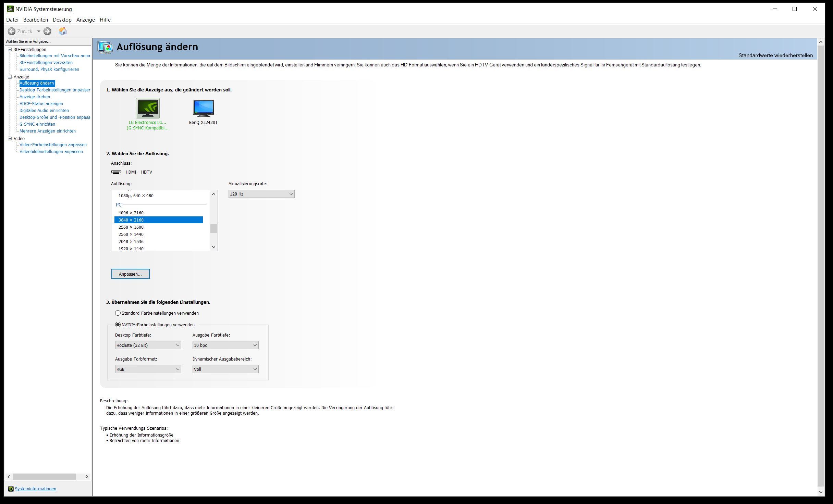This screenshot has height=504, width=833.
Task: Open the Ausgabe-Farbformat RGB dropdown
Action: coord(148,369)
